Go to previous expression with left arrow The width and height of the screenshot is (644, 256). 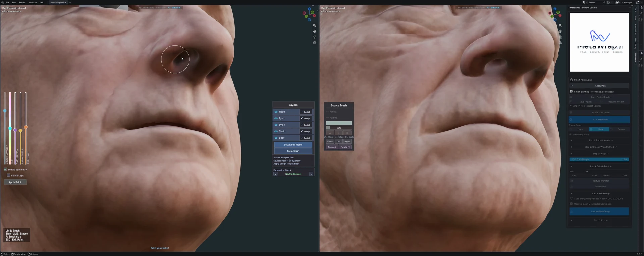click(275, 174)
